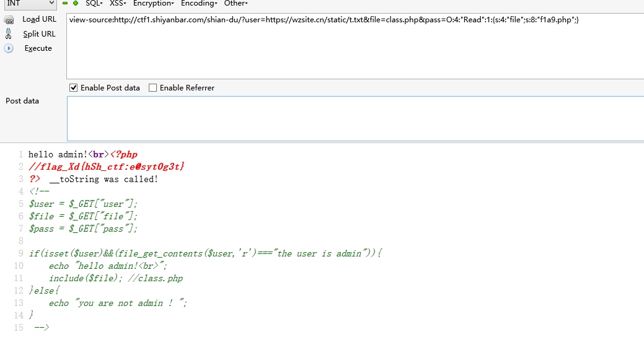644x350 pixels.
Task: Click inside the Post data text area
Action: point(355,118)
